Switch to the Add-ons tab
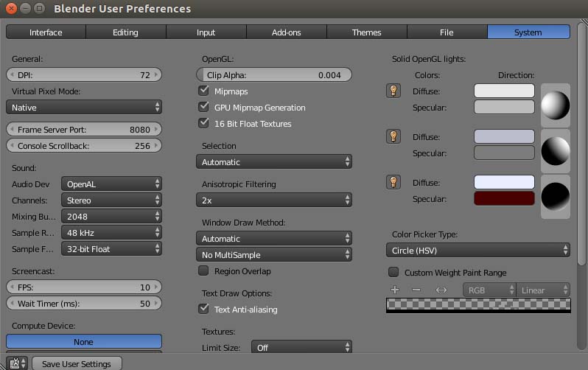 point(285,32)
